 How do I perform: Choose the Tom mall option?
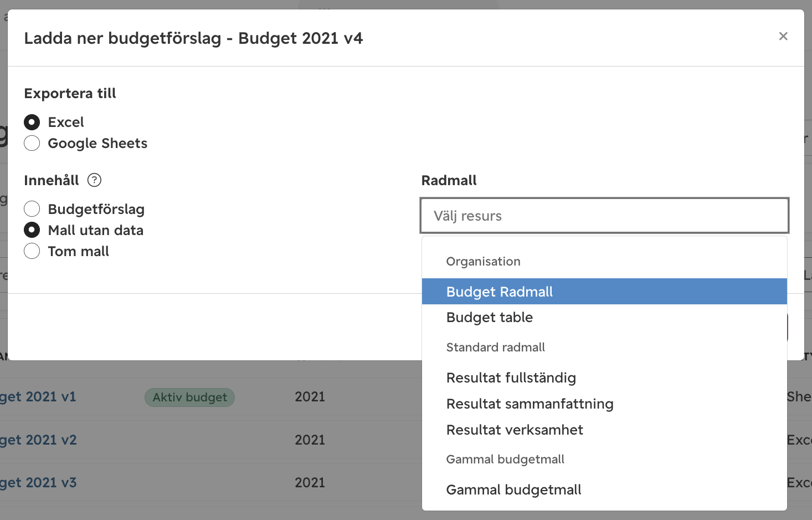(32, 251)
